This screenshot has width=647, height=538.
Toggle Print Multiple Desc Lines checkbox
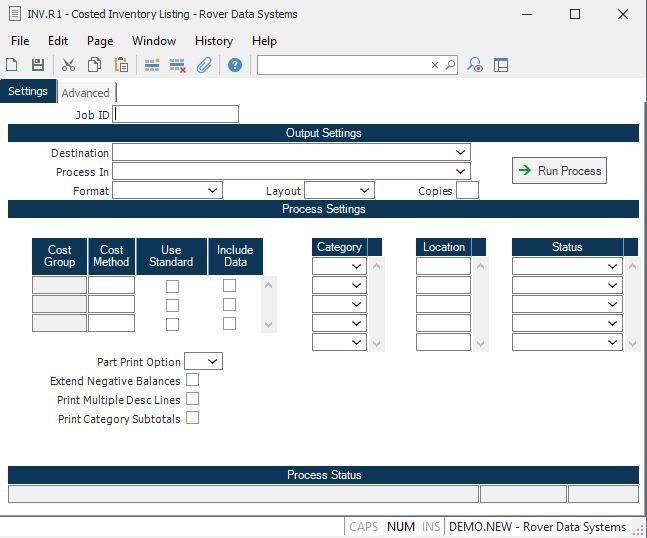[193, 399]
